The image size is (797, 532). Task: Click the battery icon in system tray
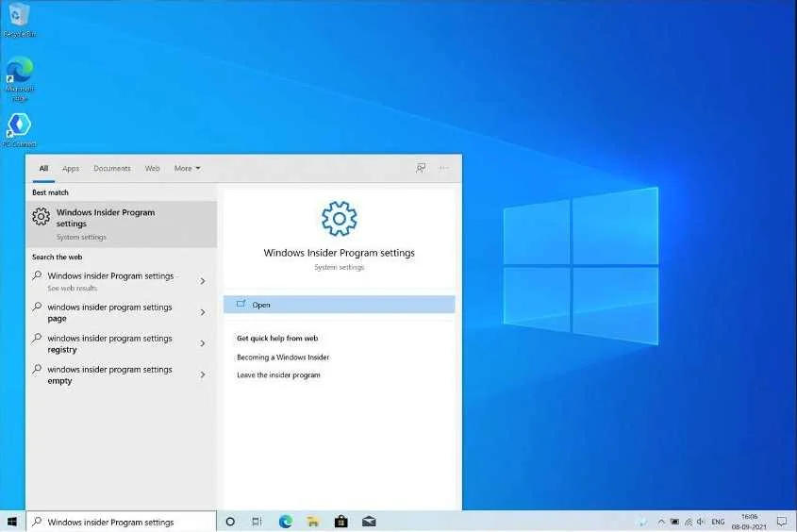pos(674,522)
